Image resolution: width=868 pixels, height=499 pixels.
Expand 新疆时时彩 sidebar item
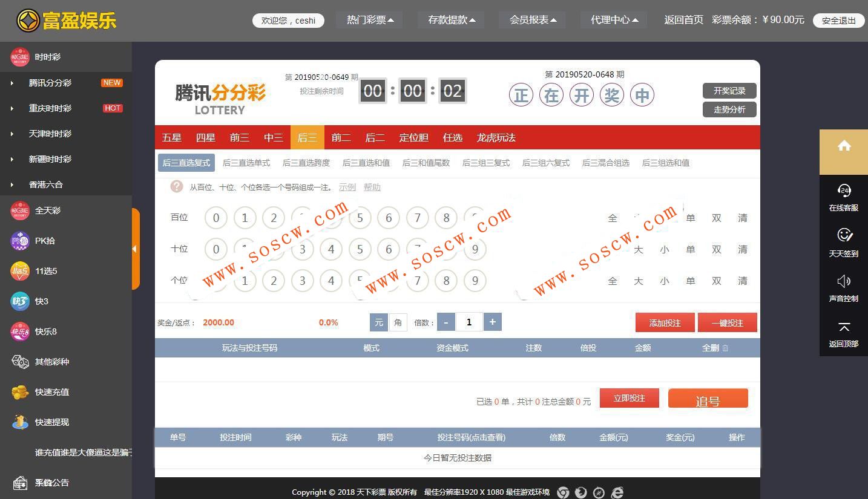[66, 159]
